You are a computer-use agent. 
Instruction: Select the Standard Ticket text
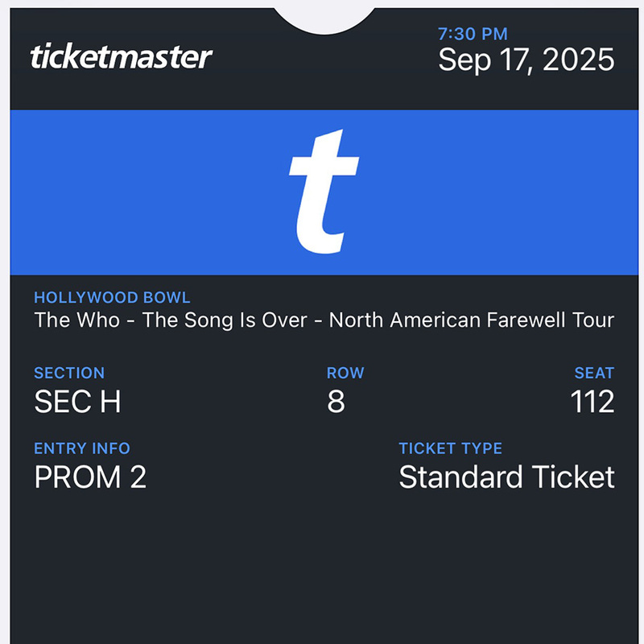coord(506,477)
